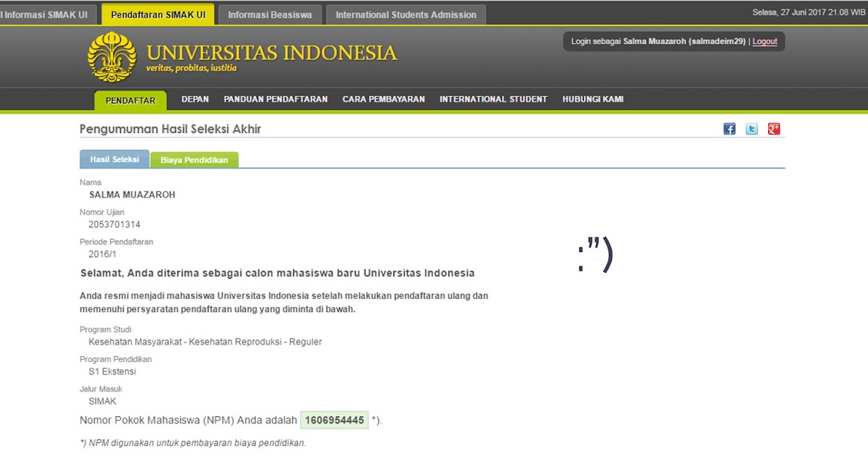The height and width of the screenshot is (456, 868).
Task: Select the highlighted NPM number 1606954445
Action: coord(334,418)
